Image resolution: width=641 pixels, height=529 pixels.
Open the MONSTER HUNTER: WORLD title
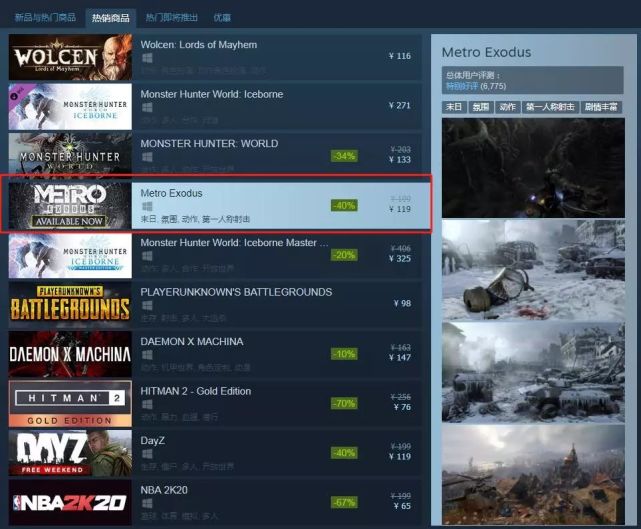[209, 143]
